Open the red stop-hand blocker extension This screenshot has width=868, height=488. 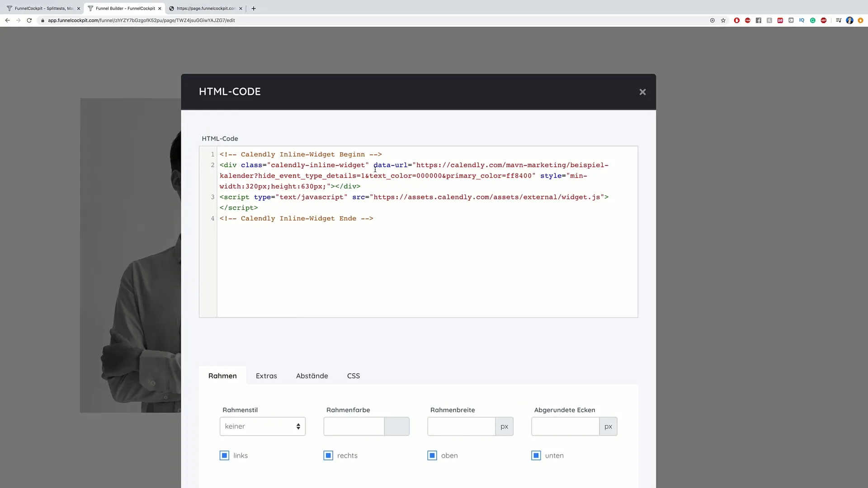[x=737, y=20]
